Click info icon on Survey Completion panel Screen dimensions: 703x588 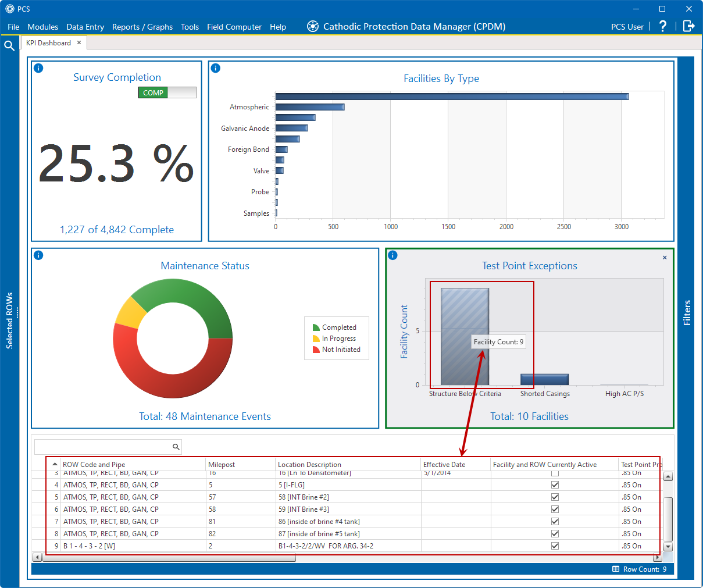tap(38, 68)
